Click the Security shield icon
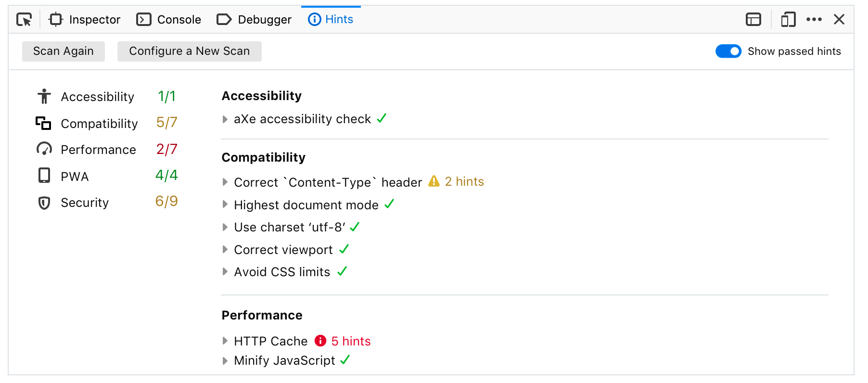Screen dimensions: 868x383 click(44, 203)
